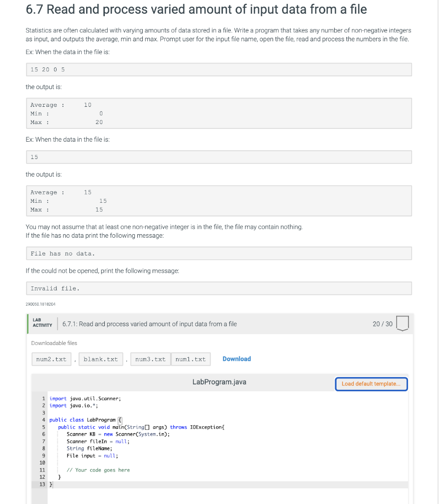Click the completion bookmark icon beside the score

pyautogui.click(x=403, y=323)
